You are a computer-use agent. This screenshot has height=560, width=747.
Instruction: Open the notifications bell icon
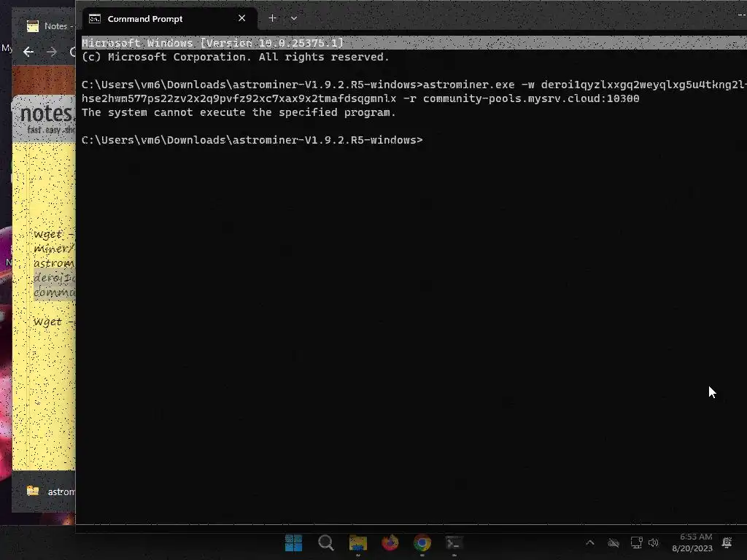pos(727,542)
